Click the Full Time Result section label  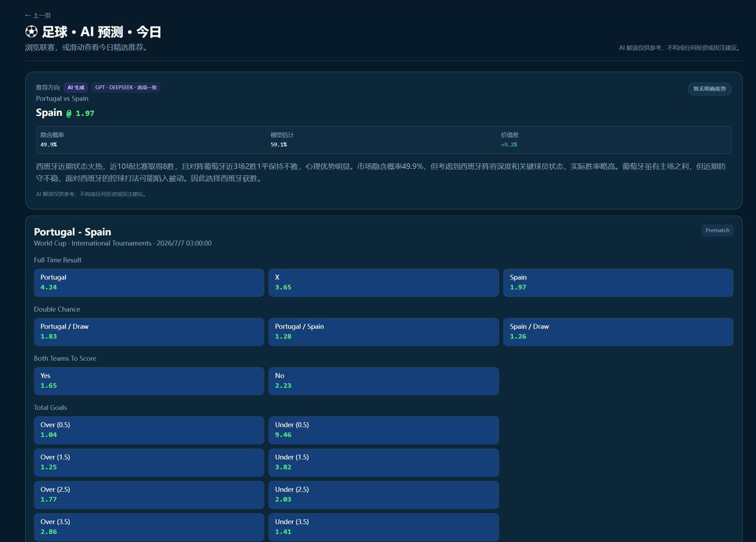[58, 260]
